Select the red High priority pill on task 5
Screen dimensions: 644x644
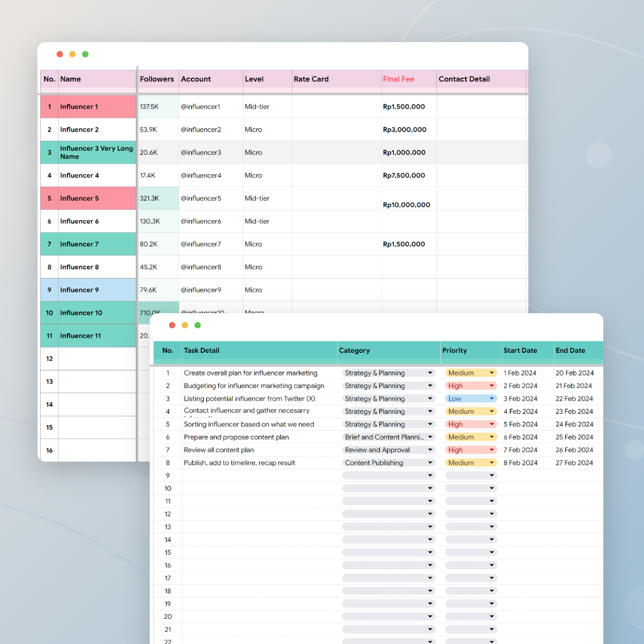point(469,424)
